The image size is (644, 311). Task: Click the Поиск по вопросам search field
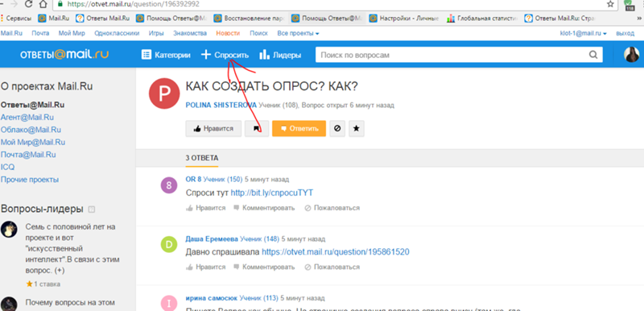click(452, 55)
